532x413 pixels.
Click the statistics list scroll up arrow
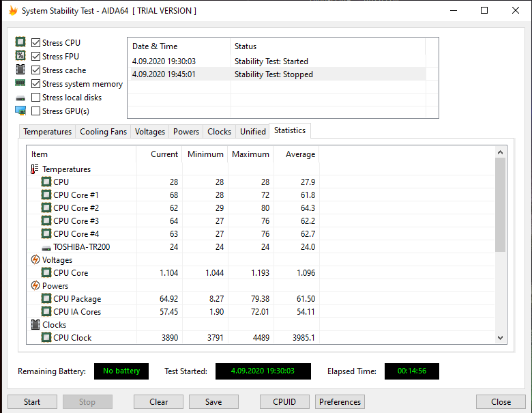[500, 152]
